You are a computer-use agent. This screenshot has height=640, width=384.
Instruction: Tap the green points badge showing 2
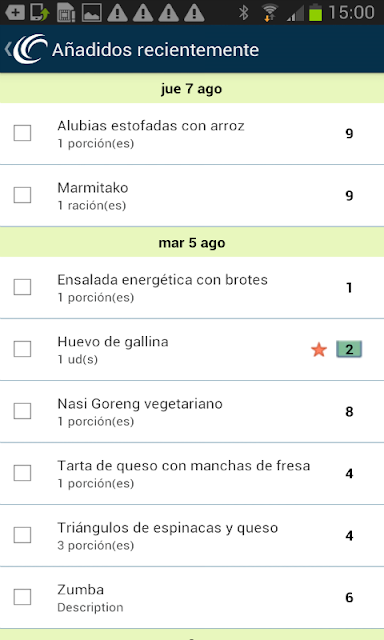[x=349, y=349]
